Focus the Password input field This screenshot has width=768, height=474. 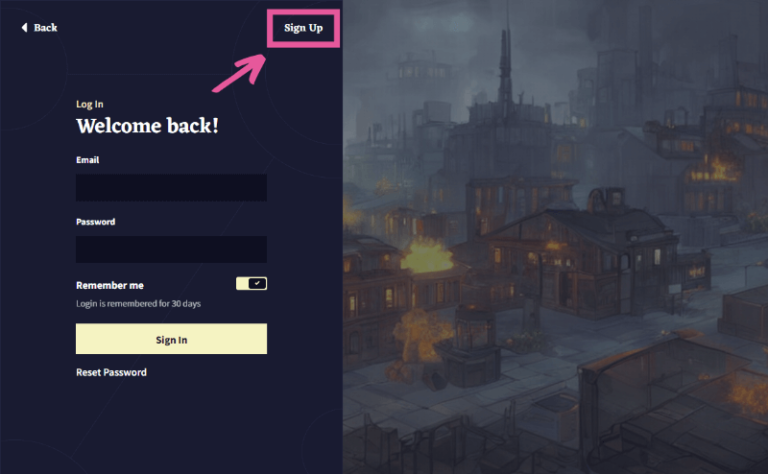(x=171, y=249)
